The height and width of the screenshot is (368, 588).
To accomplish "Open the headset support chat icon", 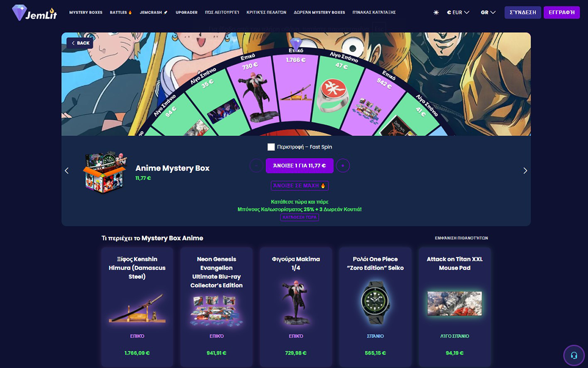I will 574,356.
